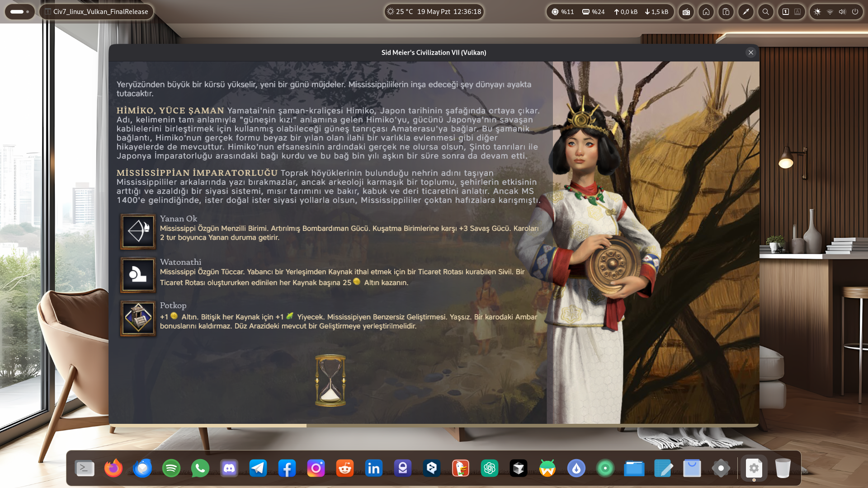868x488 pixels.
Task: Launch Firefox from the dock
Action: click(113, 469)
